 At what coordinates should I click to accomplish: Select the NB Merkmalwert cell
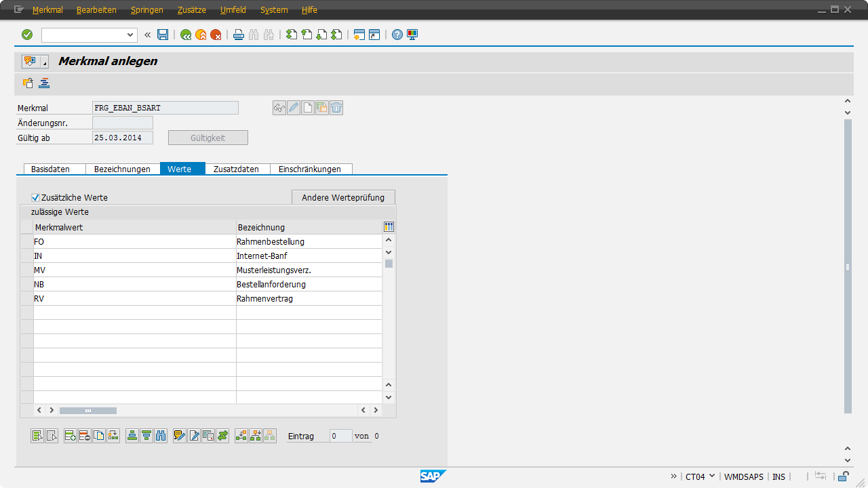pos(134,284)
